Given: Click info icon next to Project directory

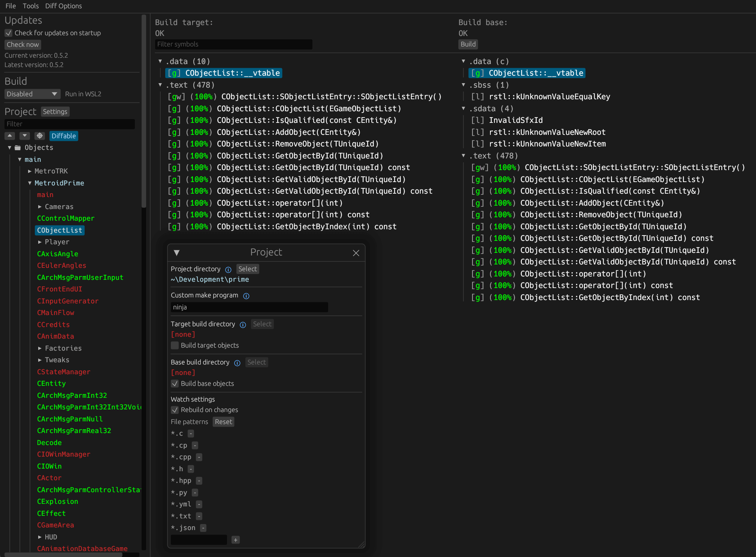Looking at the screenshot, I should [228, 269].
